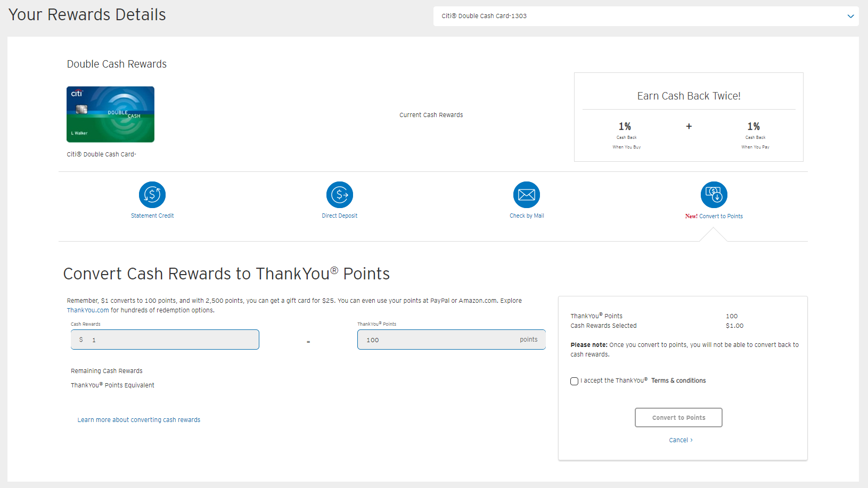
Task: Click the Citi Double Cash card image
Action: coord(110,114)
